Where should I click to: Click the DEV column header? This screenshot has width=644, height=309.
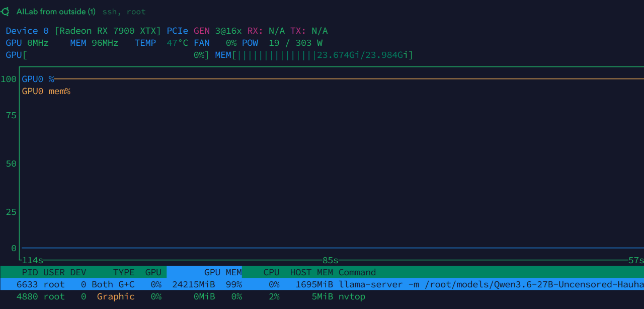pos(78,272)
